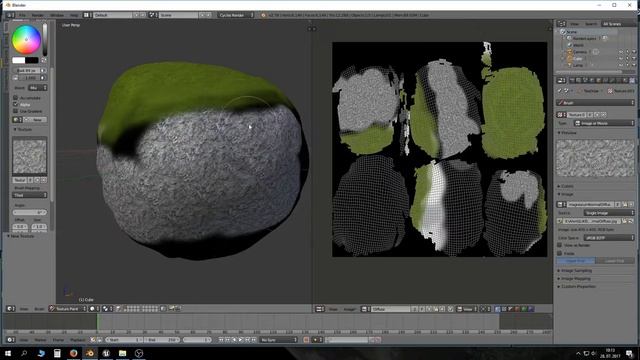Open the image browse Diffuse field
The height and width of the screenshot is (360, 640).
(x=391, y=309)
